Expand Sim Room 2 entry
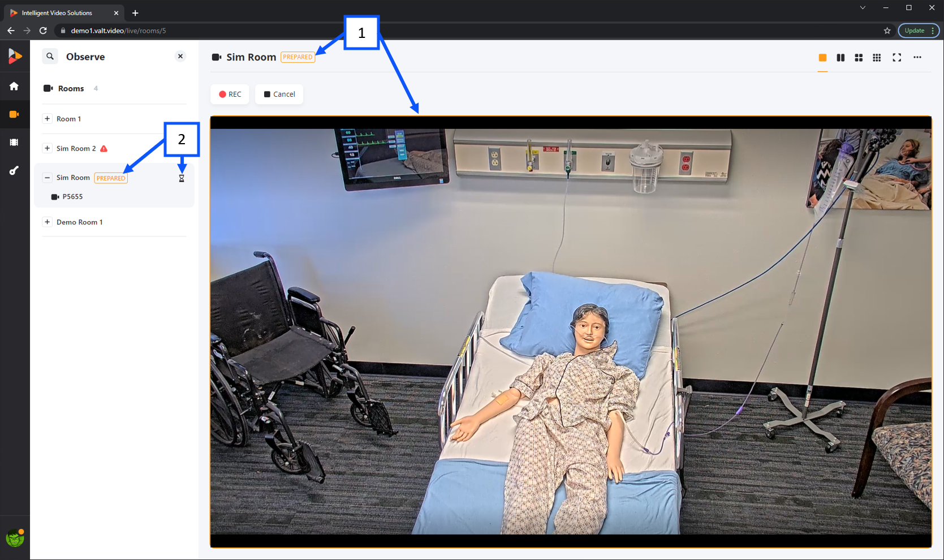 click(48, 148)
